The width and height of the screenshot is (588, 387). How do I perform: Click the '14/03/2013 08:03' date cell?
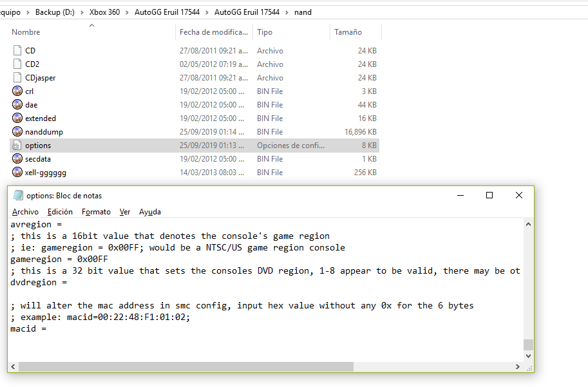(211, 172)
